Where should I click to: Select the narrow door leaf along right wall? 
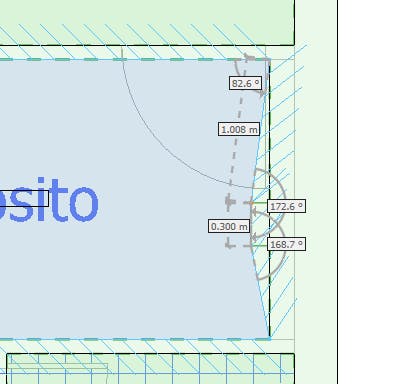click(267, 123)
